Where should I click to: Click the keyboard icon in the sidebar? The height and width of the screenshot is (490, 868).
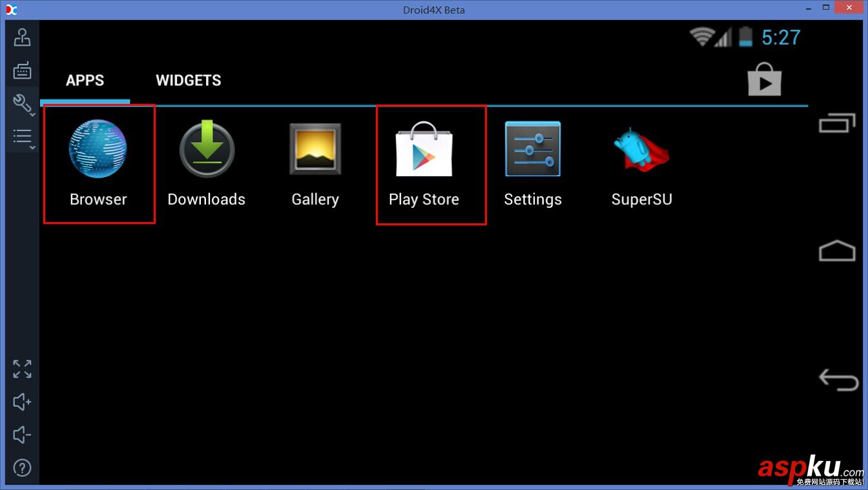click(22, 70)
